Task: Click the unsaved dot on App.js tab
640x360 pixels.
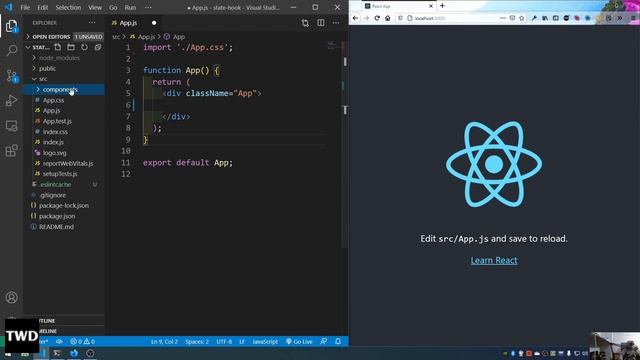Action: pyautogui.click(x=154, y=23)
